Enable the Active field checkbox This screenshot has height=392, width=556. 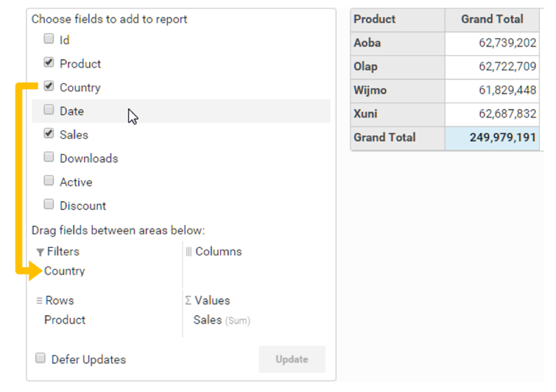click(x=49, y=180)
